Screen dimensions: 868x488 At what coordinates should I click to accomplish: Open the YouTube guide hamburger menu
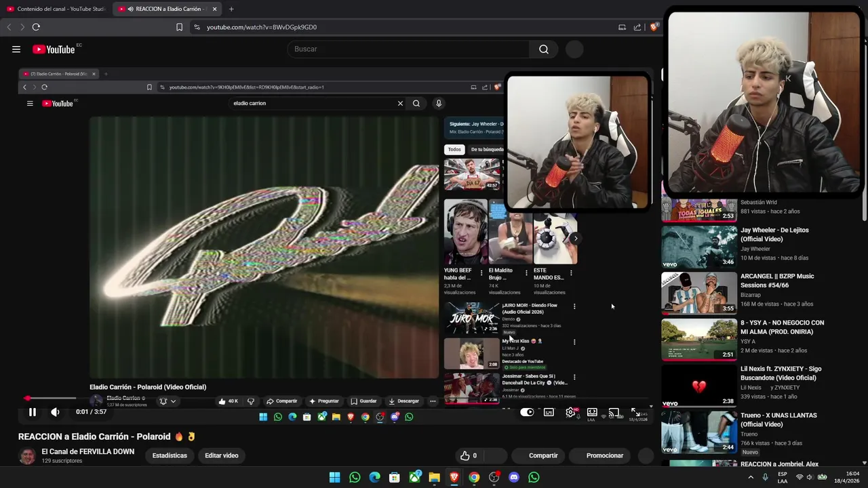16,49
